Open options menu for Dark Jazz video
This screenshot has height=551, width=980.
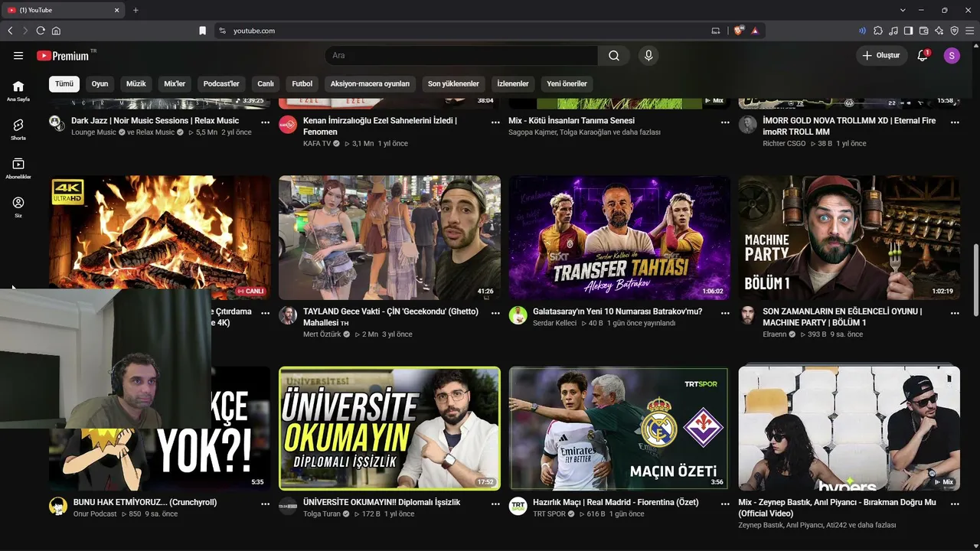pyautogui.click(x=266, y=122)
